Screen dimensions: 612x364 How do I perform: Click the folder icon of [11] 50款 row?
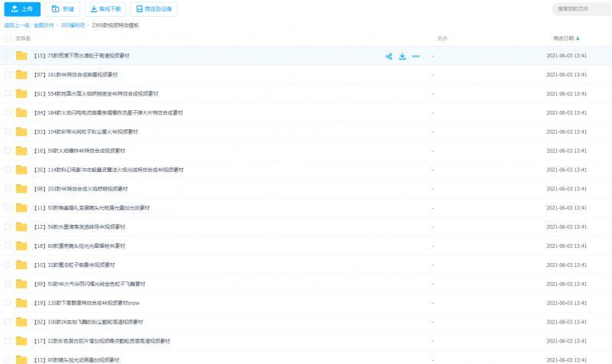click(21, 208)
